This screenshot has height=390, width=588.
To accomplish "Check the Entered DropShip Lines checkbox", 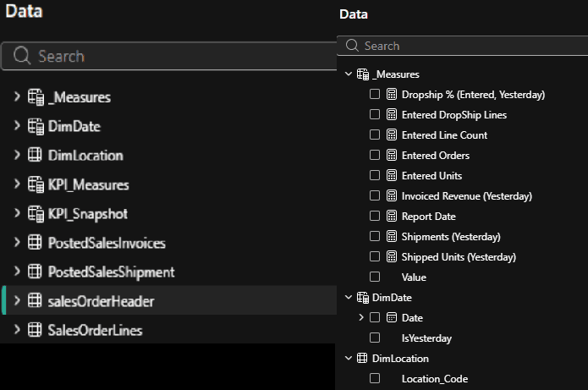I will pyautogui.click(x=375, y=114).
